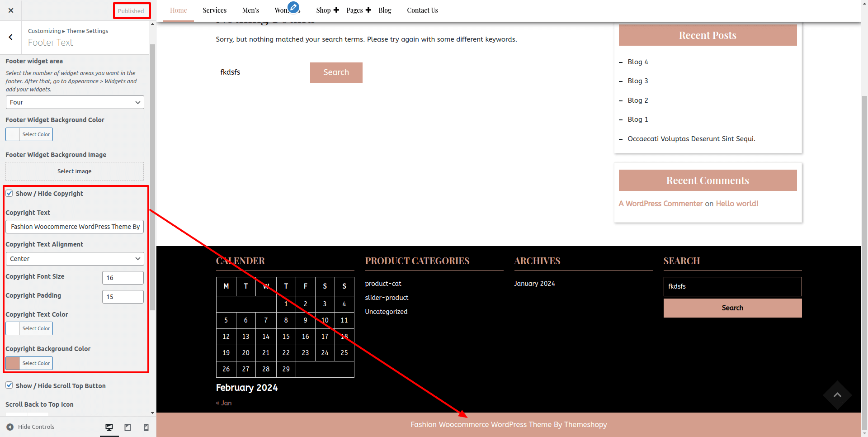The height and width of the screenshot is (437, 868).
Task: Switch to mobile preview device icon
Action: (x=146, y=427)
